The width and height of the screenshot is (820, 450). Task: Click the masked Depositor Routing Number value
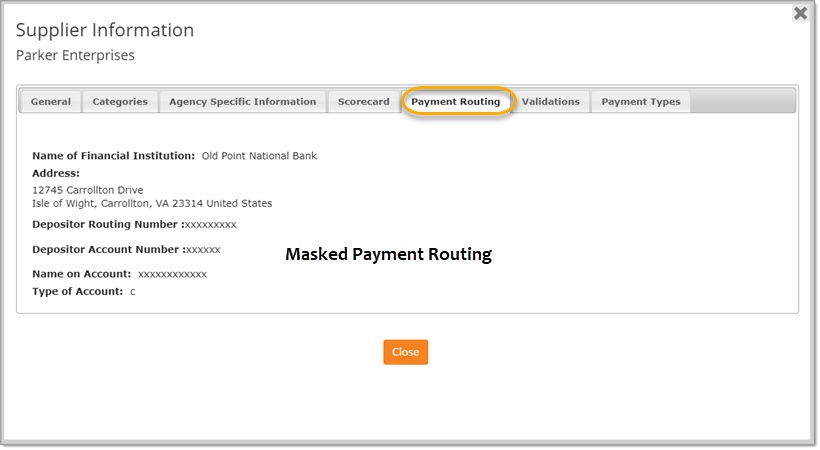click(x=211, y=225)
